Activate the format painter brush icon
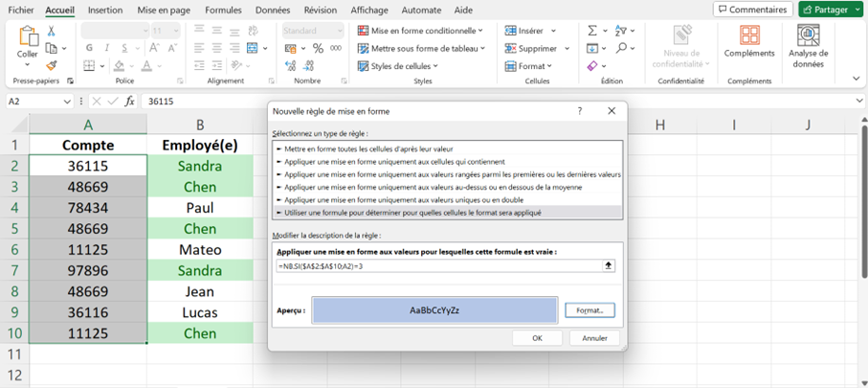868x388 pixels. (x=52, y=66)
